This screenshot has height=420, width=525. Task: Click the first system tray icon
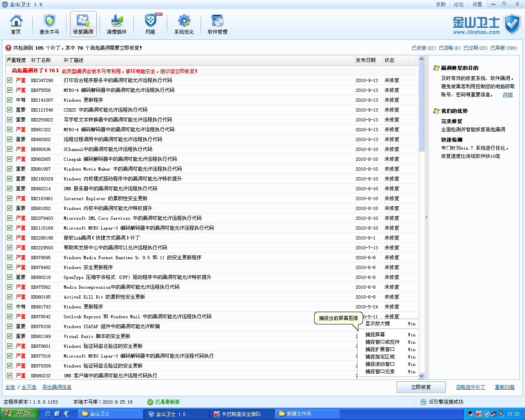(x=472, y=414)
